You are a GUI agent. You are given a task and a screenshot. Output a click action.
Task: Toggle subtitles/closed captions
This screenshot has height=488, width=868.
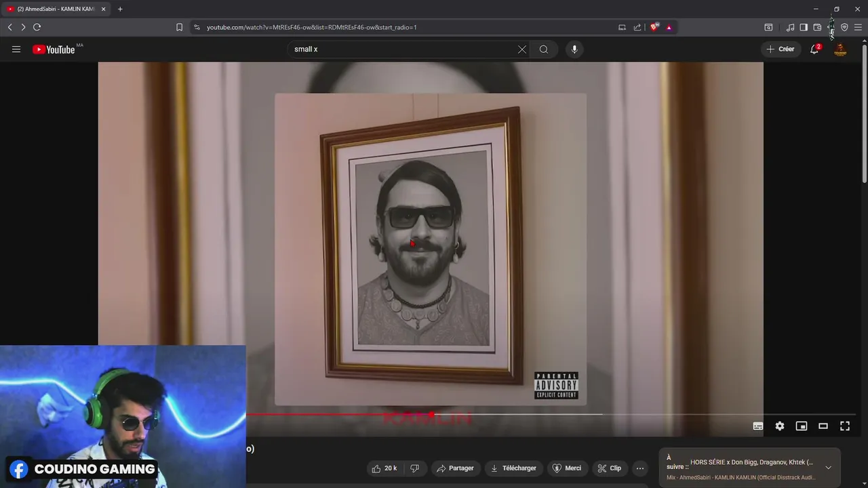(758, 426)
